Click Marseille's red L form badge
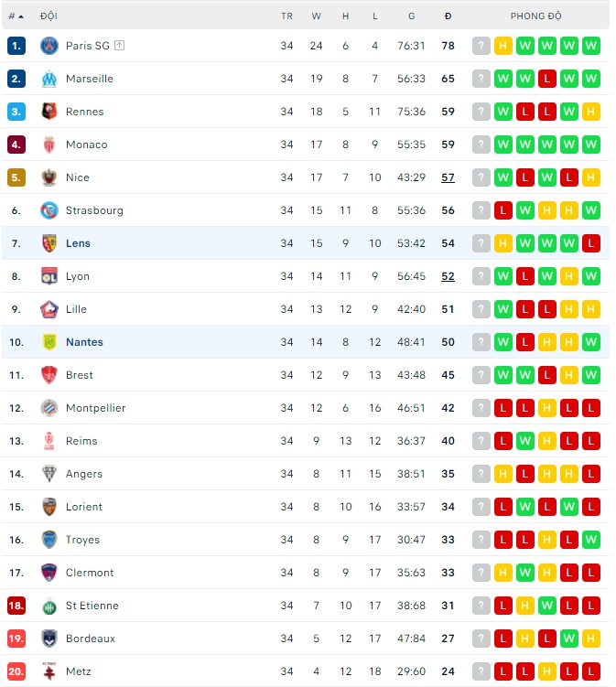Image resolution: width=616 pixels, height=687 pixels. (547, 79)
